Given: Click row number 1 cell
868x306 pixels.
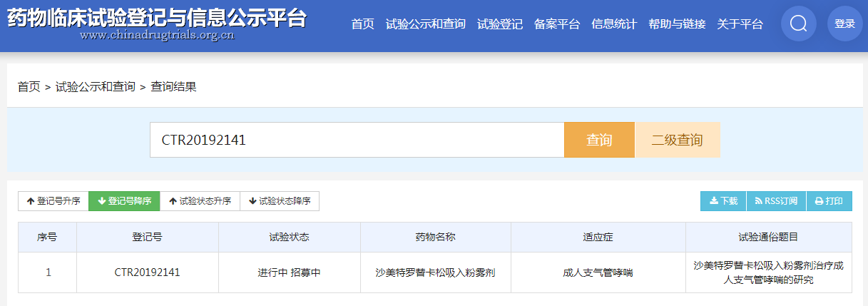Looking at the screenshot, I should point(47,272).
